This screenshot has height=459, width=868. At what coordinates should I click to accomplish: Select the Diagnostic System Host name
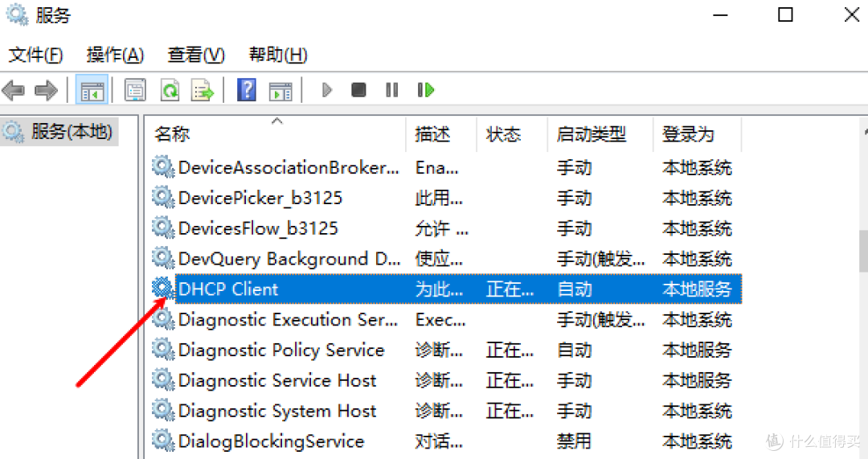point(277,411)
